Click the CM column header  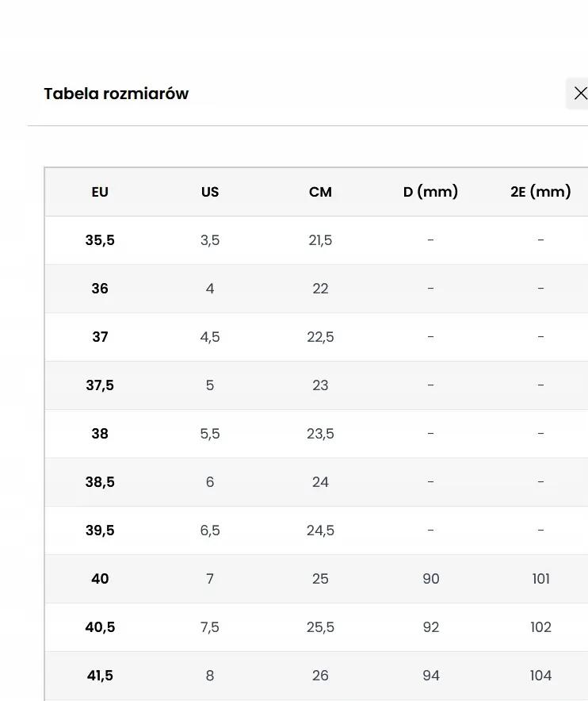[x=320, y=192]
